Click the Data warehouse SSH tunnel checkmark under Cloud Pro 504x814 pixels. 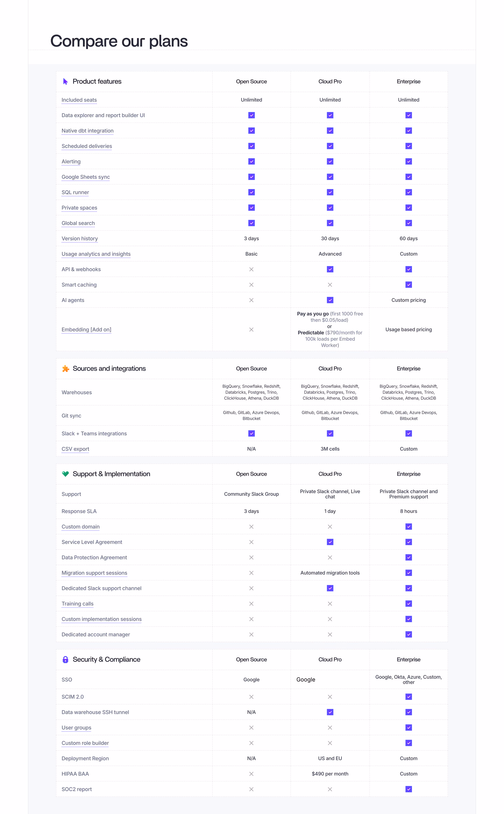coord(330,712)
